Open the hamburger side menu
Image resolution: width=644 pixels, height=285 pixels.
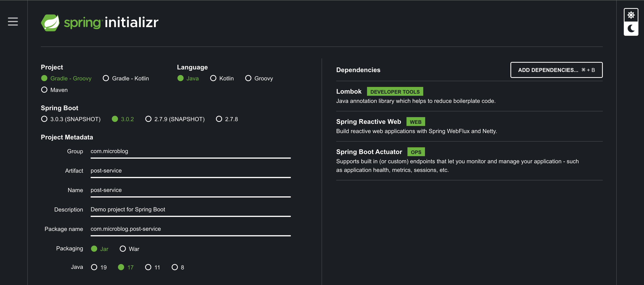[x=13, y=22]
